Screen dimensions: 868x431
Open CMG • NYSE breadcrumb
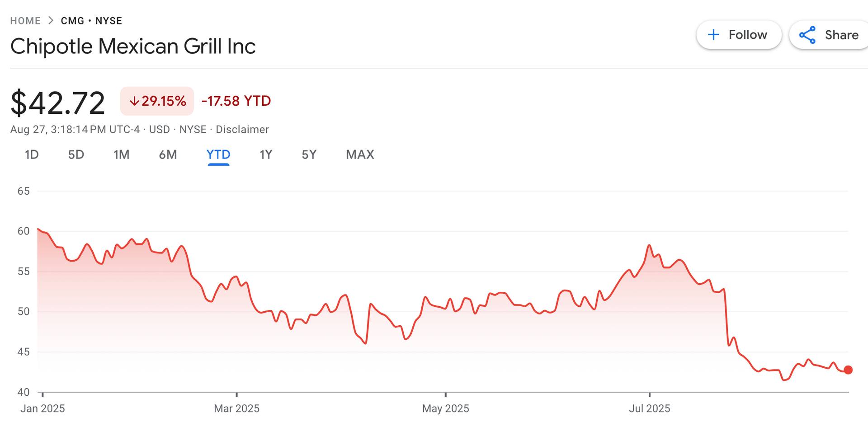coord(91,21)
